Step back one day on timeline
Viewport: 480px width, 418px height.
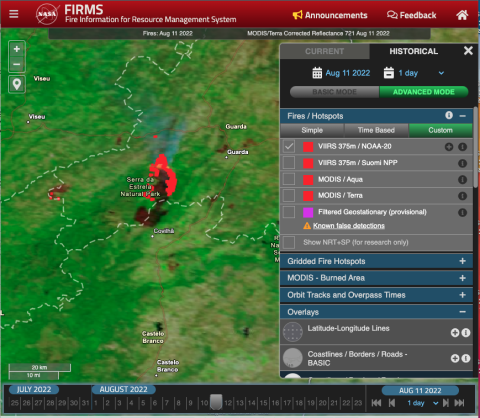coord(392,403)
